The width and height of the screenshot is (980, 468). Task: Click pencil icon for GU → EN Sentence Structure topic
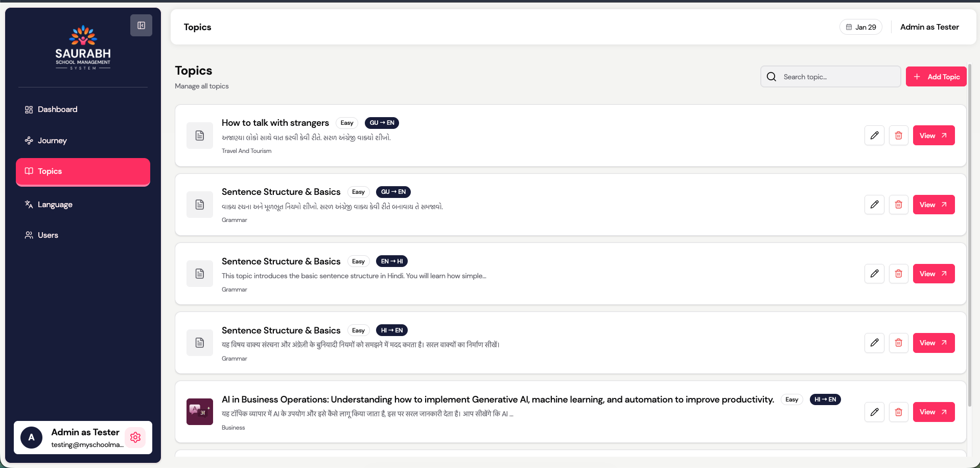pyautogui.click(x=874, y=205)
